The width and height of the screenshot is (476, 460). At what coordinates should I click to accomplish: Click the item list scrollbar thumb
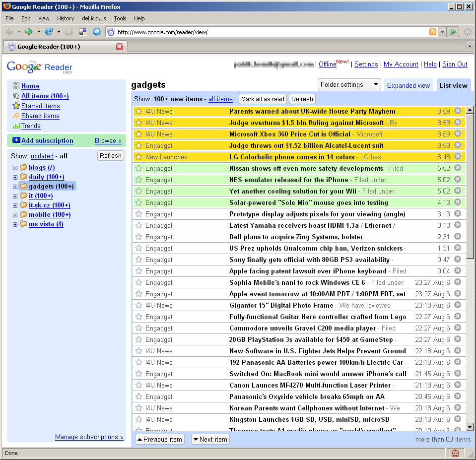tap(470, 186)
